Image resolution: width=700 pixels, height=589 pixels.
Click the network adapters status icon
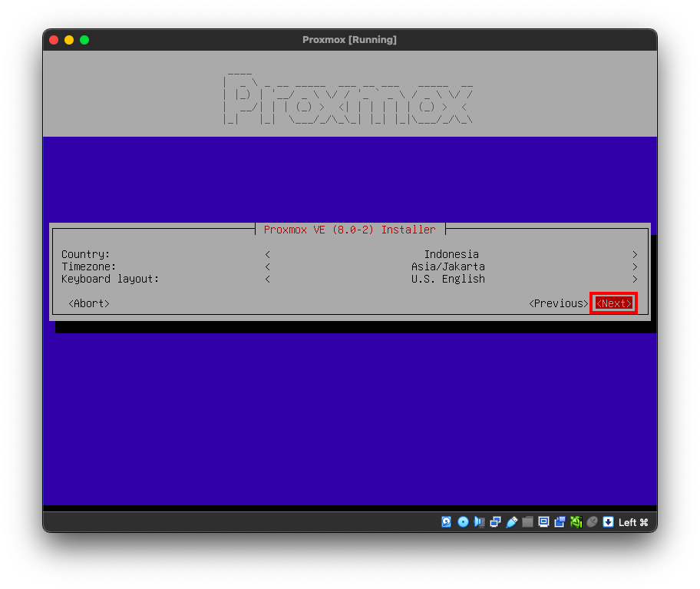pos(495,522)
